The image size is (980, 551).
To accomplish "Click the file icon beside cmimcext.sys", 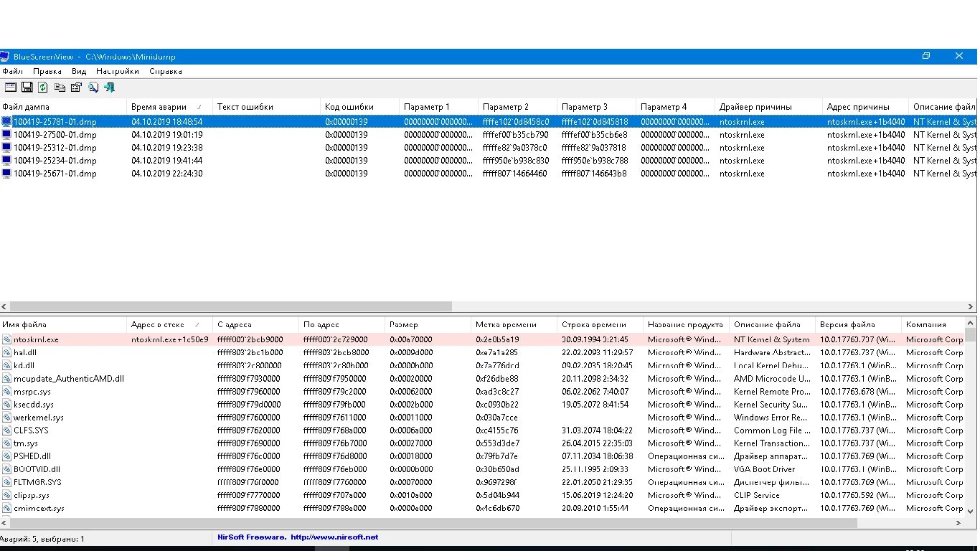I will tap(7, 508).
